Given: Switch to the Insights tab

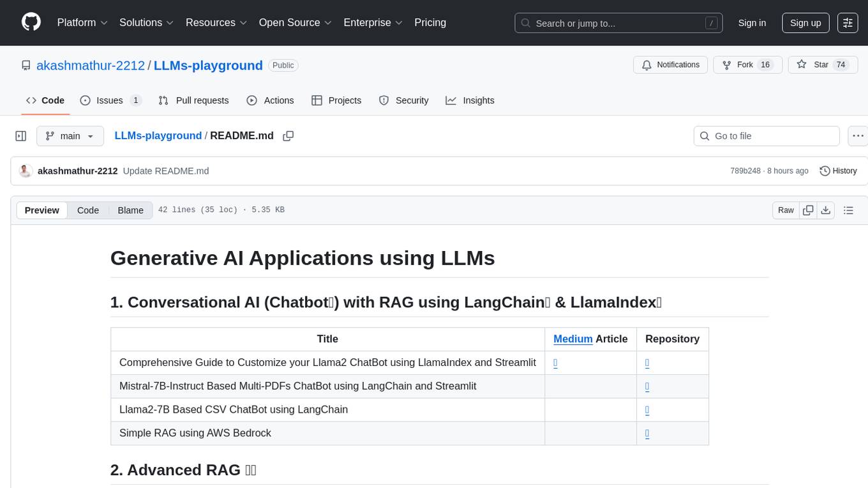Looking at the screenshot, I should tap(470, 100).
